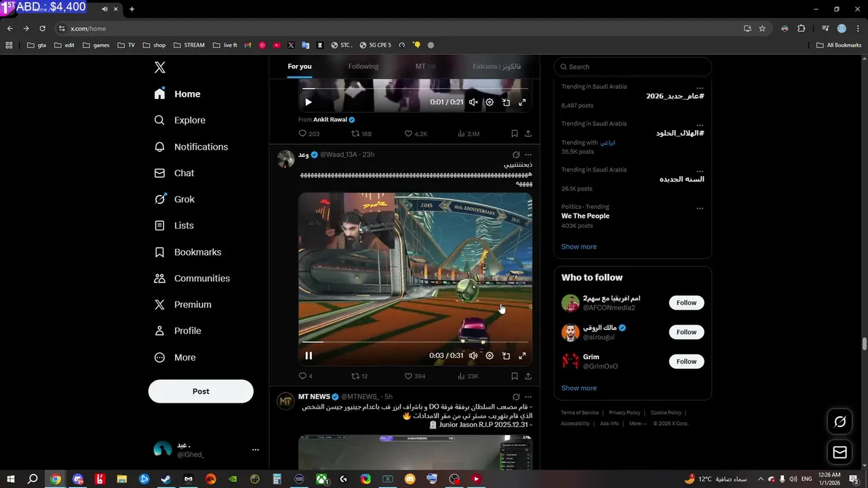The image size is (868, 488).
Task: Share the @Waad_13A post
Action: click(x=528, y=376)
